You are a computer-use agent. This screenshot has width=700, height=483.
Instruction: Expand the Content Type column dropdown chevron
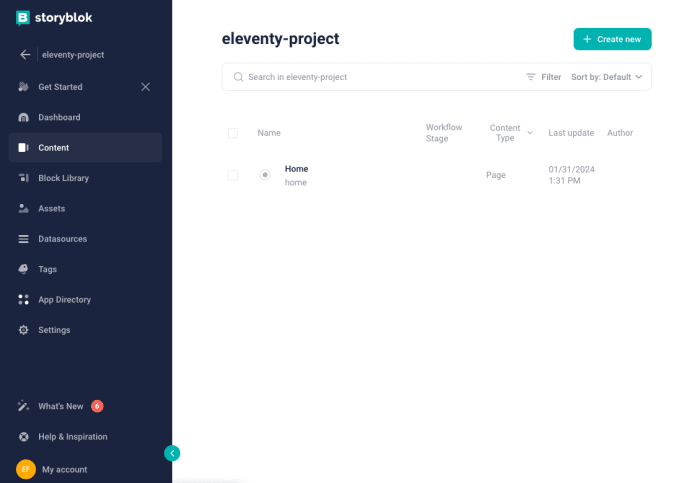pyautogui.click(x=530, y=133)
